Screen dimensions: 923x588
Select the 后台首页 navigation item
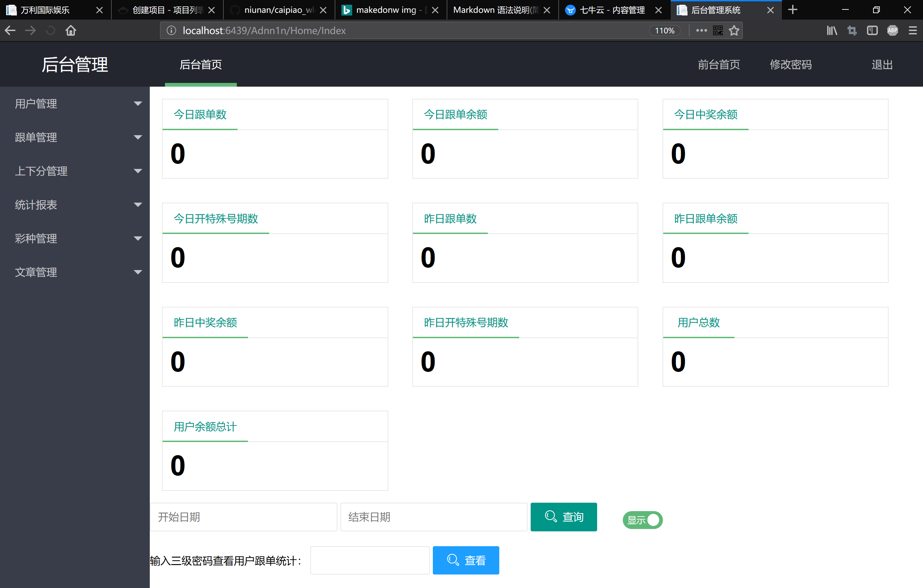(x=200, y=64)
